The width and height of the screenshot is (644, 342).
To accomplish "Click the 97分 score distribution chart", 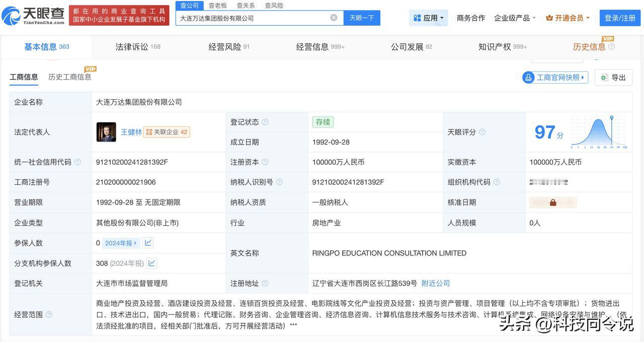I will tap(598, 132).
